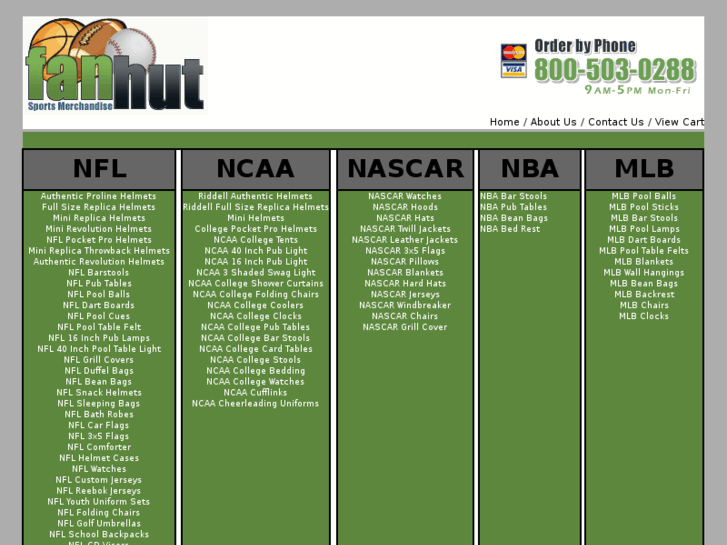Open the Home page link
The width and height of the screenshot is (727, 545).
(x=504, y=122)
